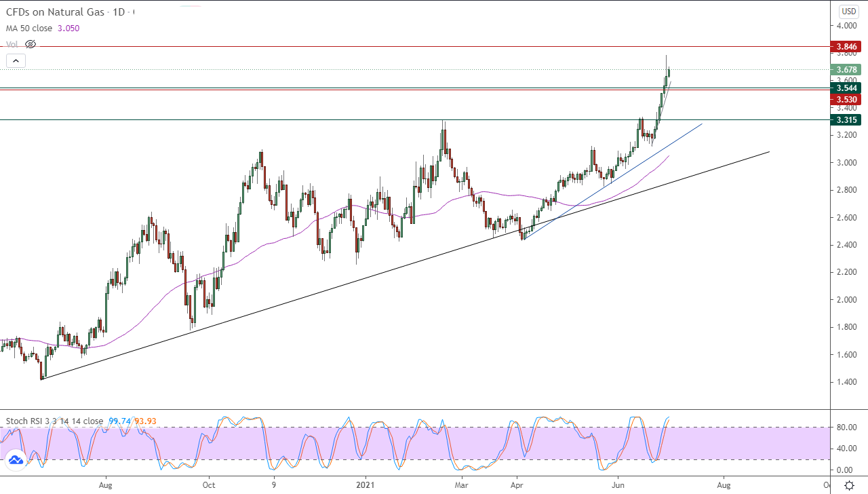Click the orange 93.93 Stoch RSI value
The width and height of the screenshot is (868, 494).
pos(145,421)
